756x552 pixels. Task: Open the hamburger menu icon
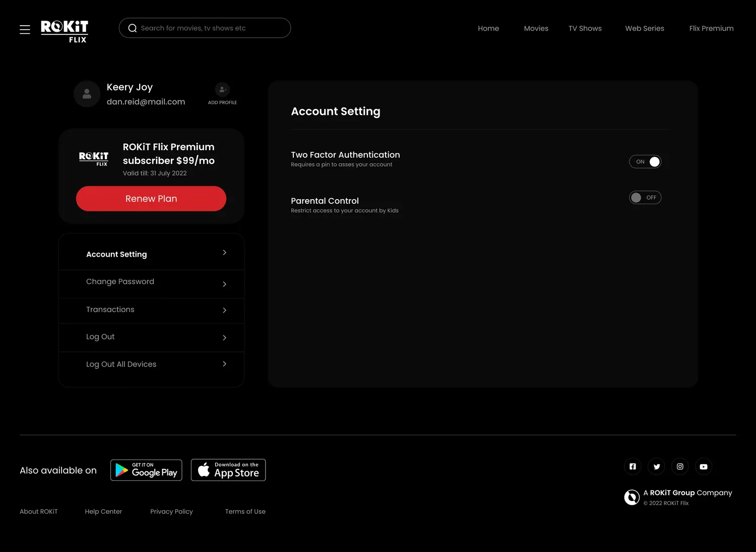[25, 30]
